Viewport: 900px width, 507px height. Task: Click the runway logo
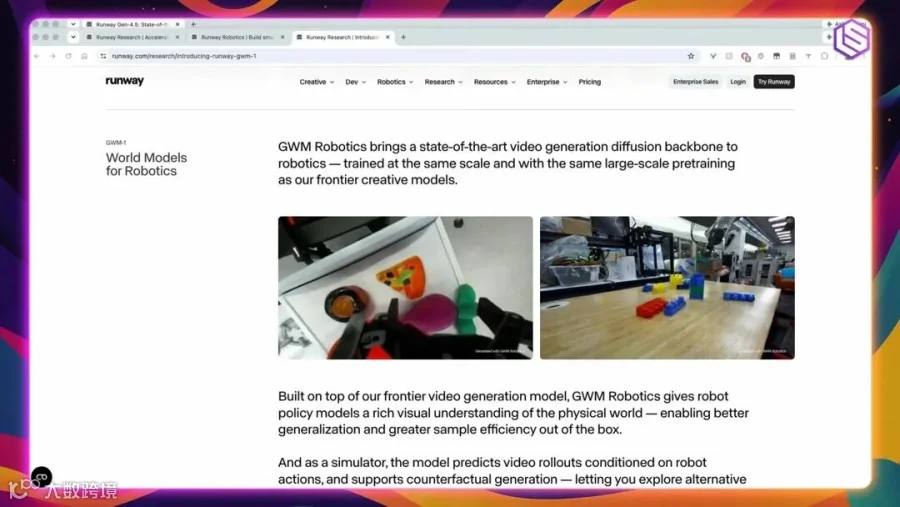click(x=125, y=81)
